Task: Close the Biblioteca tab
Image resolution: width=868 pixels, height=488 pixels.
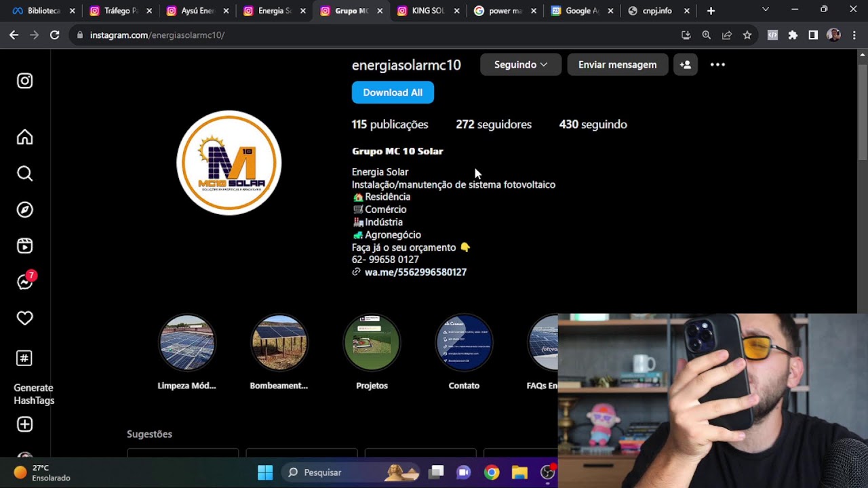Action: (72, 11)
